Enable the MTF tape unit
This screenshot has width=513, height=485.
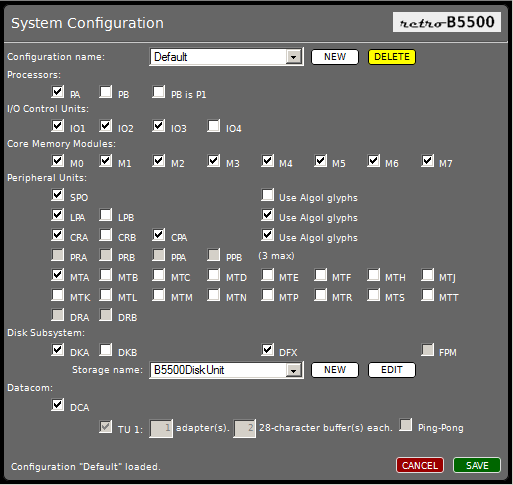click(x=321, y=275)
